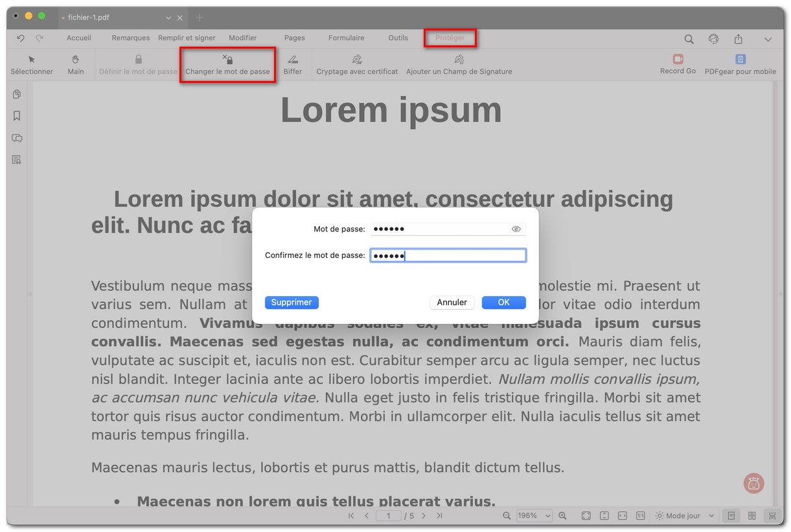791x532 pixels.
Task: Click the page number input field
Action: (389, 515)
